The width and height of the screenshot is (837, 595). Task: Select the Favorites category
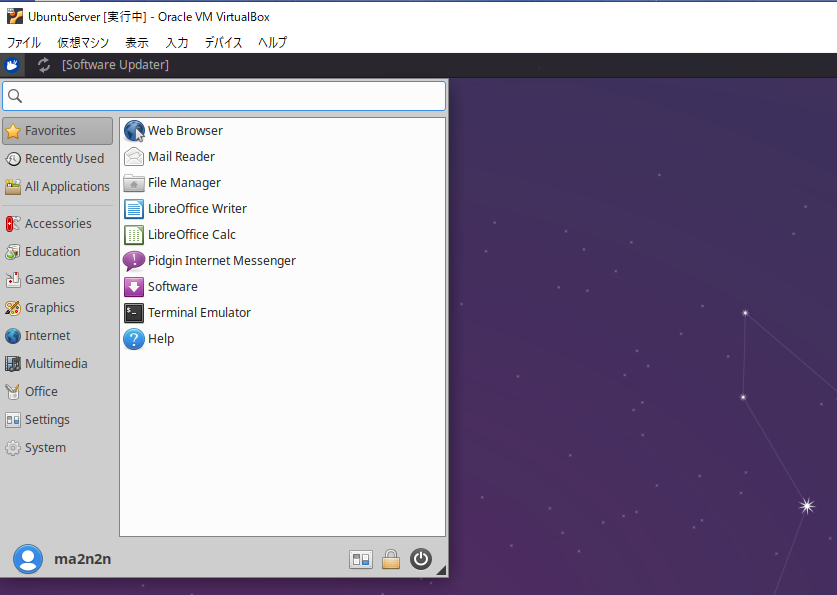tap(58, 131)
